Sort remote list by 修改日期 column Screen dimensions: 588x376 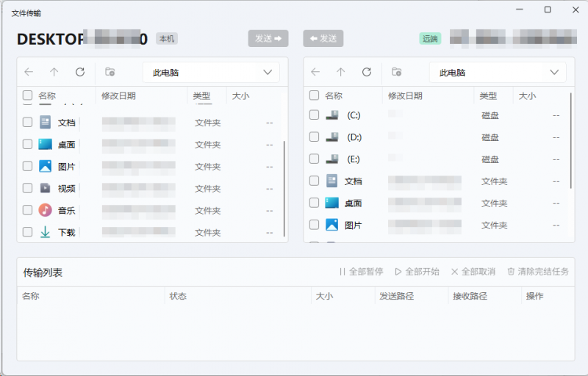[405, 96]
